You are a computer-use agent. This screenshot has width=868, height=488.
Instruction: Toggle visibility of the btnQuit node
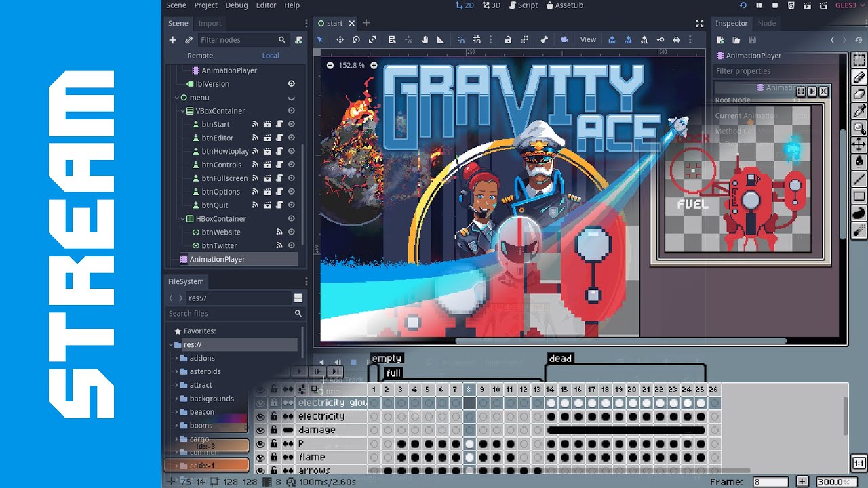click(x=292, y=205)
